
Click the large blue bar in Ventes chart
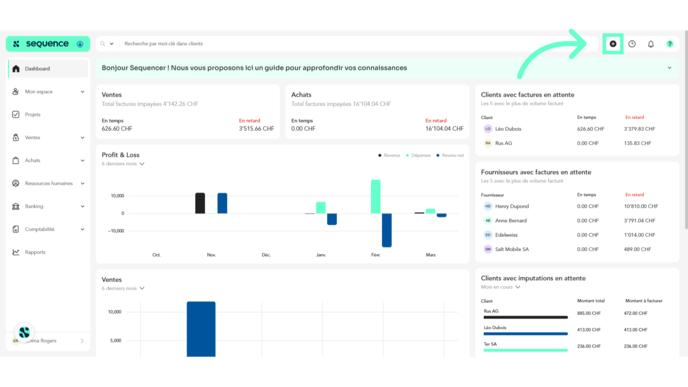pyautogui.click(x=201, y=329)
